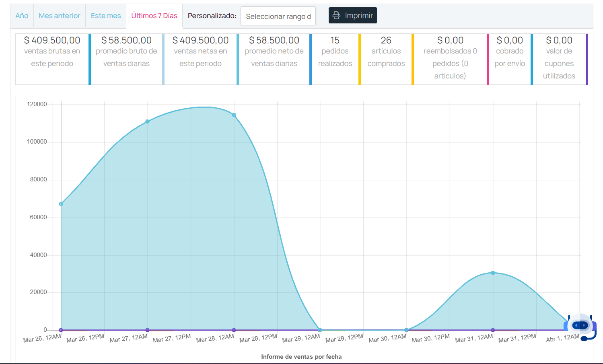Viewport: 603px width, 364px height.
Task: Highlight promedio neto de ventas diarias
Action: [274, 59]
